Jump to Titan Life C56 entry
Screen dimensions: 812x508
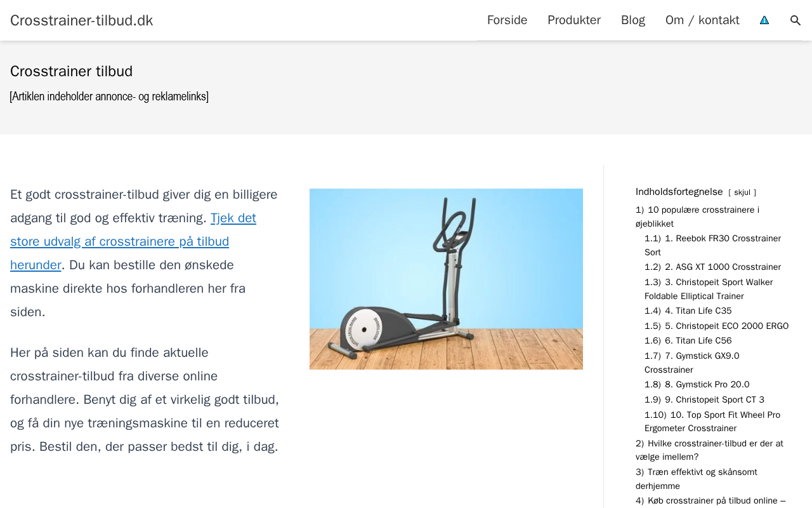(688, 341)
